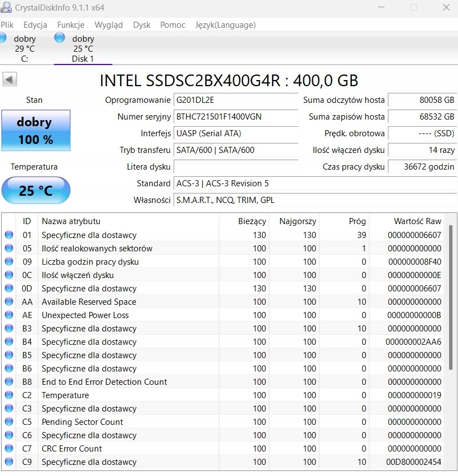Click the Wartość Raw column header
This screenshot has width=458, height=476.
[407, 221]
